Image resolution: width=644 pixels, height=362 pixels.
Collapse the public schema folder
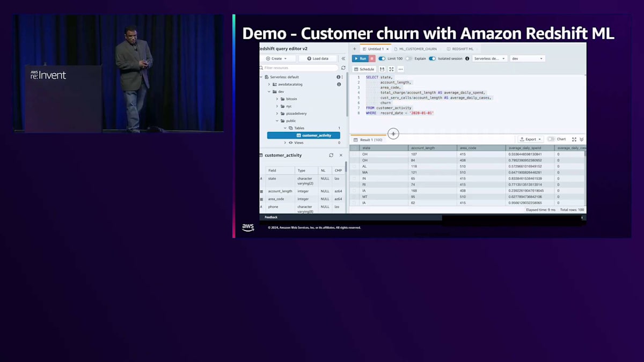[277, 121]
